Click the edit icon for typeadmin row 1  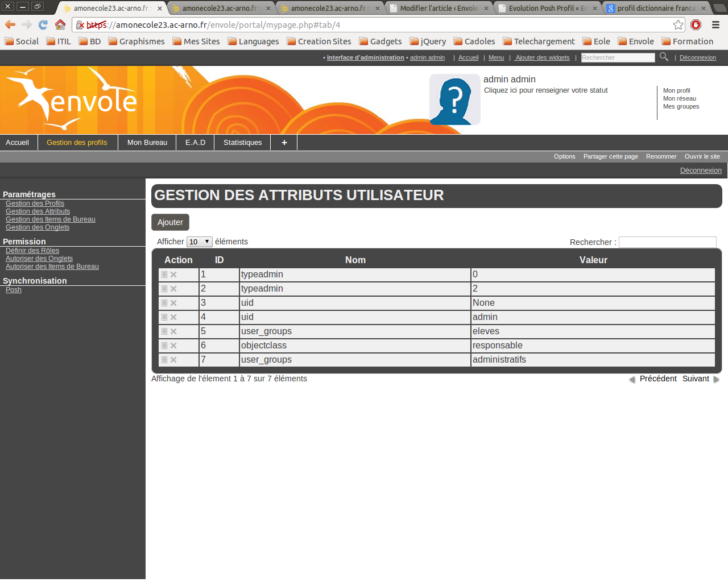pos(164,275)
